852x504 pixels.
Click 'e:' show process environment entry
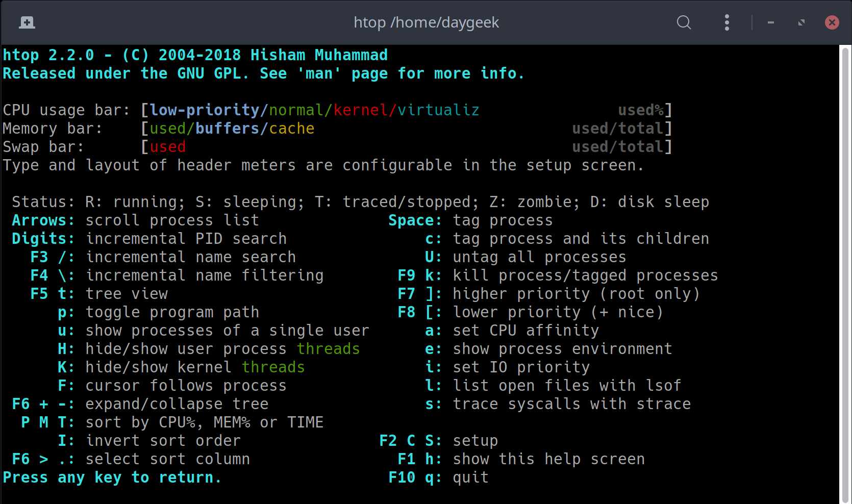[x=548, y=349]
